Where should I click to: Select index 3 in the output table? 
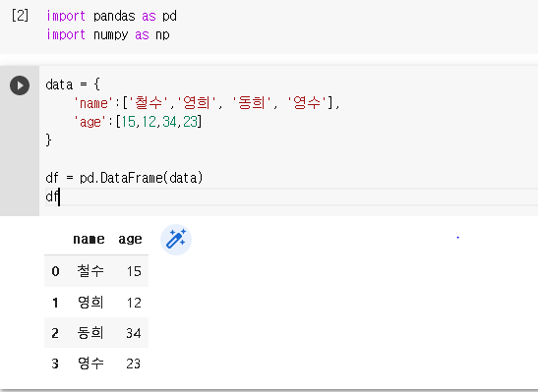(55, 364)
